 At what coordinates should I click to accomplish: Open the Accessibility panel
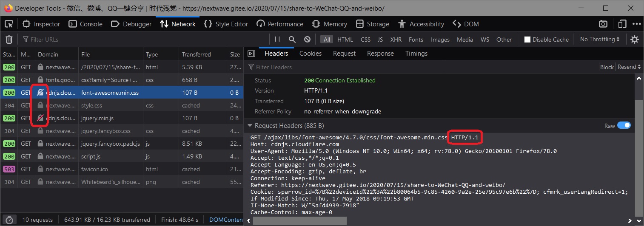pyautogui.click(x=421, y=24)
